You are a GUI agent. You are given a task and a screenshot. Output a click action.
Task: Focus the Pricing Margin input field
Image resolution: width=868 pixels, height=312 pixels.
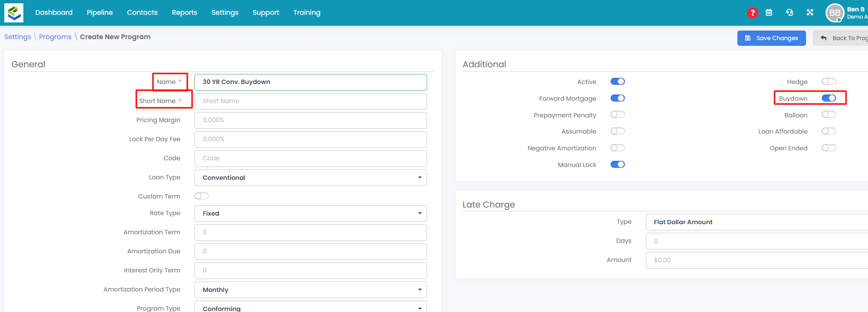click(310, 120)
